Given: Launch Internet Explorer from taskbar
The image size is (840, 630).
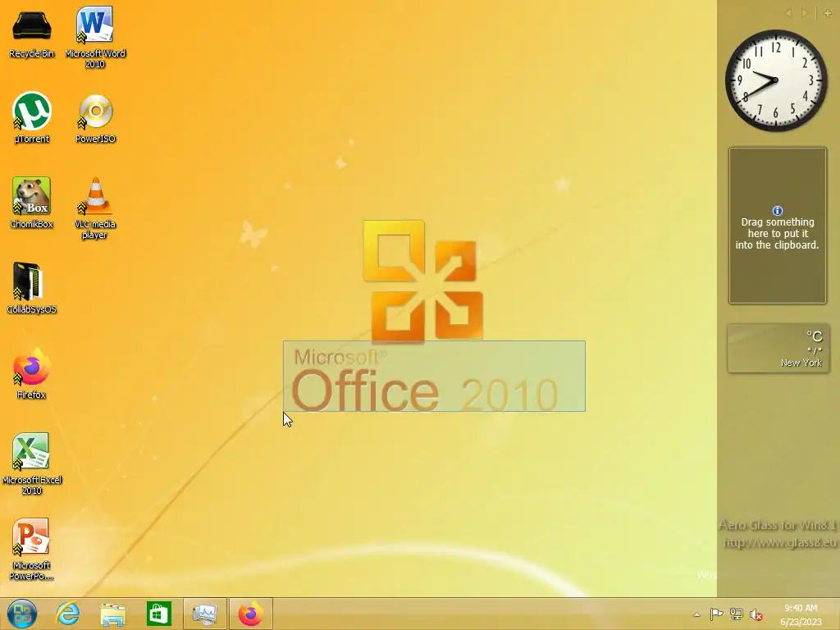Looking at the screenshot, I should click(68, 614).
